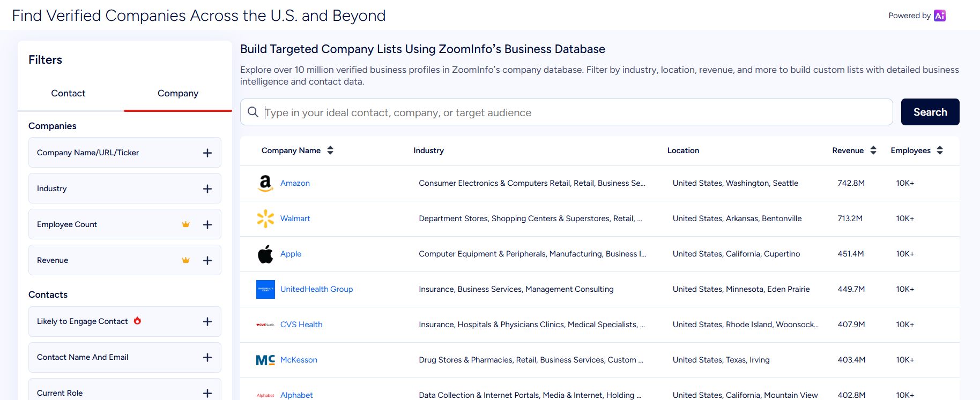The height and width of the screenshot is (400, 980).
Task: Open the CVS Health link
Action: 301,324
